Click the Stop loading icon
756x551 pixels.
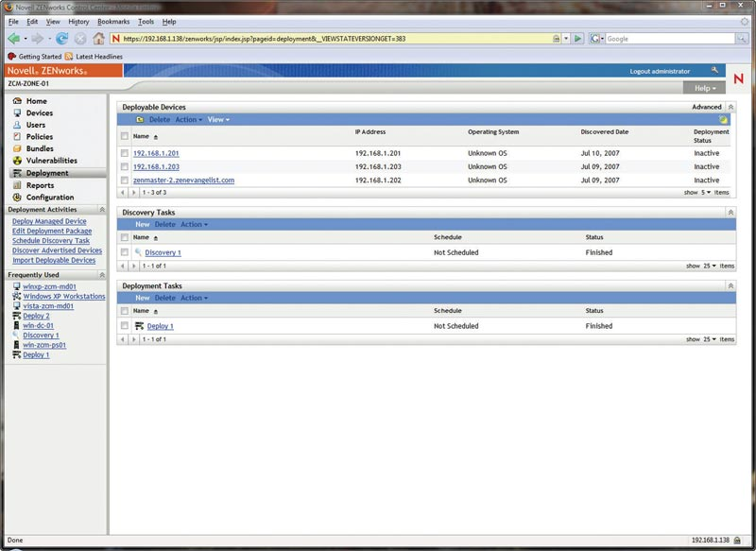coord(80,39)
